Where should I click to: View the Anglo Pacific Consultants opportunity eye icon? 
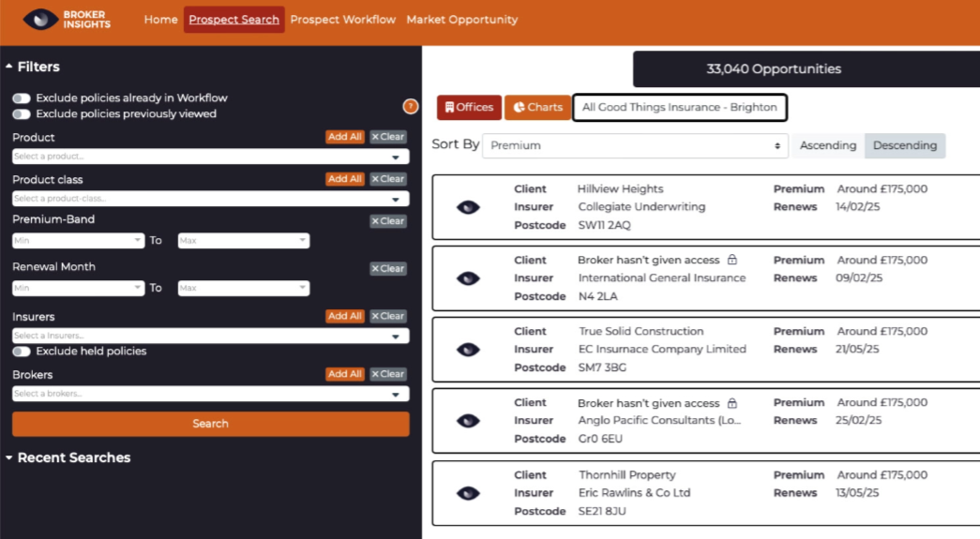click(x=468, y=421)
